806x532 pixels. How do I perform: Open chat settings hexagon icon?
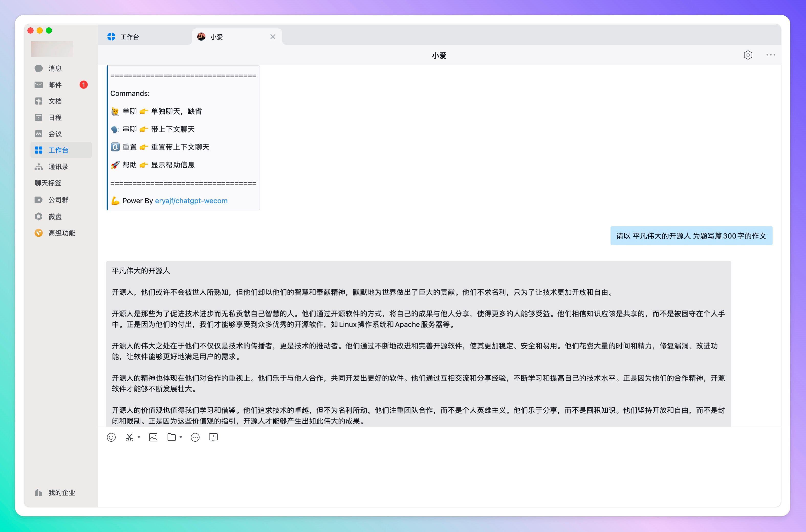[x=748, y=55]
